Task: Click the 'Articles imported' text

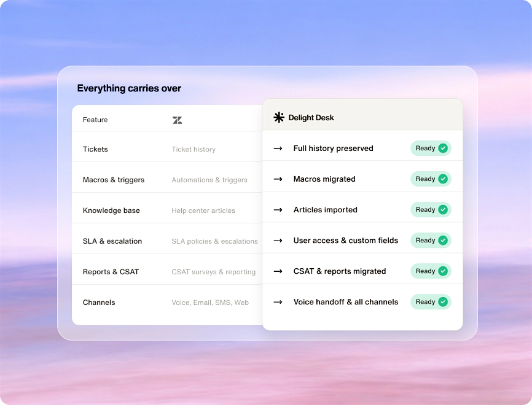Action: (326, 210)
